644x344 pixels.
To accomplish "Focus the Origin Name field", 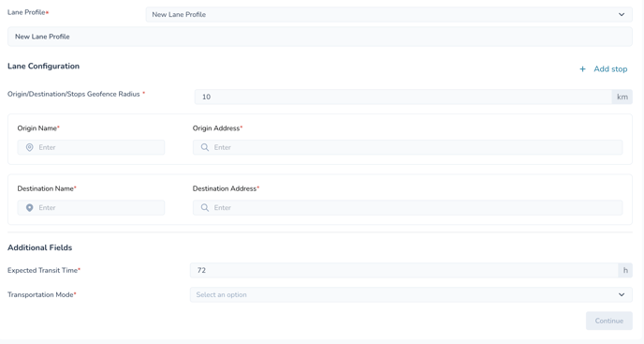I will pyautogui.click(x=91, y=147).
